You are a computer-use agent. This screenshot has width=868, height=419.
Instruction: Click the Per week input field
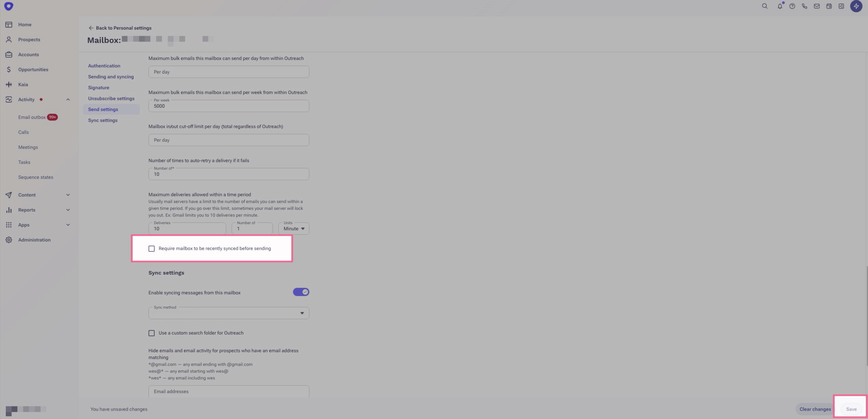point(229,106)
